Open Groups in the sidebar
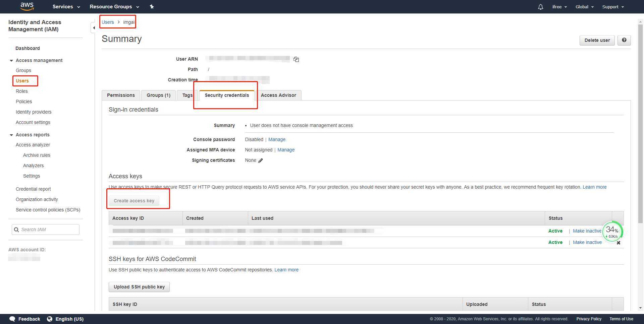The width and height of the screenshot is (644, 324). pos(23,70)
